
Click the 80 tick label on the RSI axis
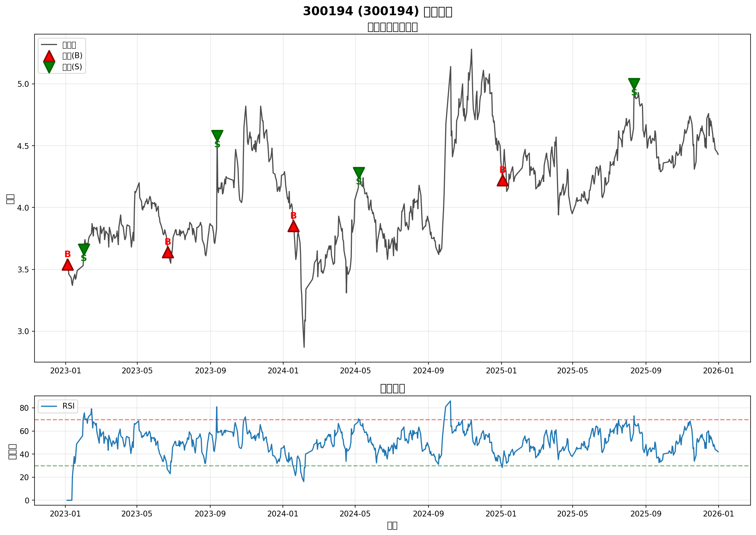click(24, 408)
